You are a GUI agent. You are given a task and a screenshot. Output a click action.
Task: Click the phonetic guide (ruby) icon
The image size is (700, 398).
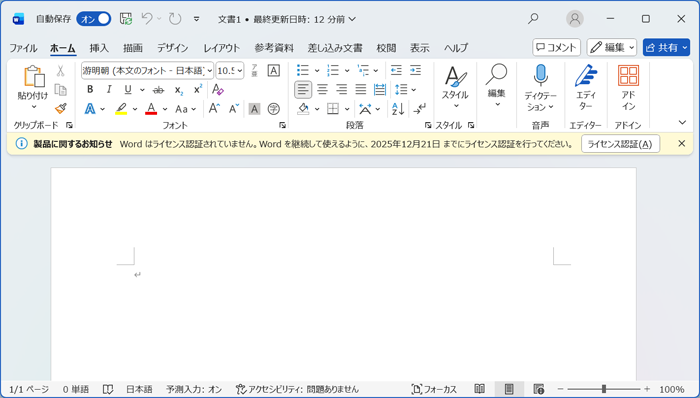(x=254, y=70)
